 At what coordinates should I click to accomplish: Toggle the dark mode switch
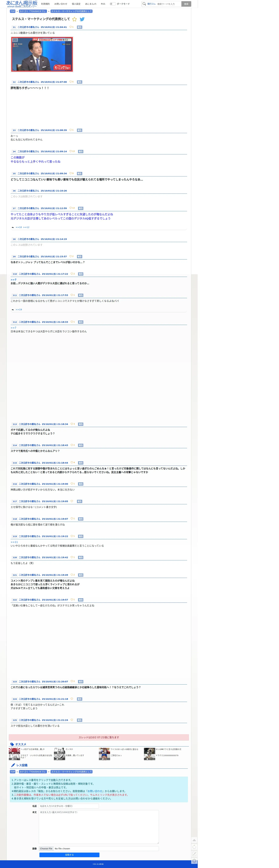(113, 4)
